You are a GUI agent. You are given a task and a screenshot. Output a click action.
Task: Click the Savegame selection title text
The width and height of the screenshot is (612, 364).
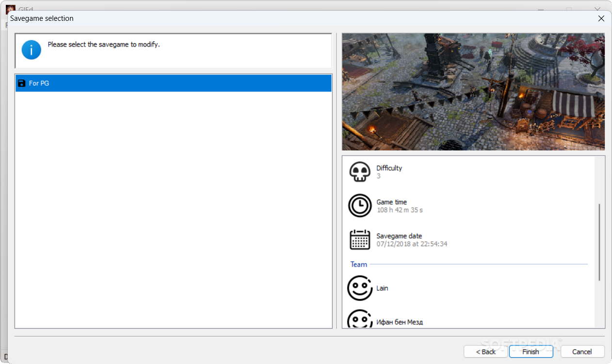point(42,18)
